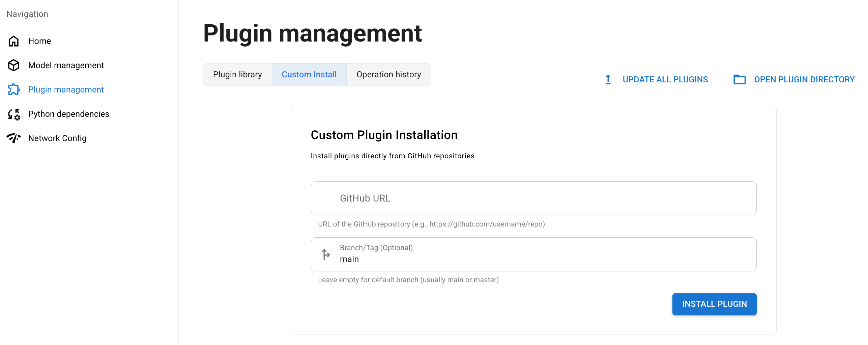Select Network Config in the navigation panel
868x345 pixels.
[x=57, y=138]
